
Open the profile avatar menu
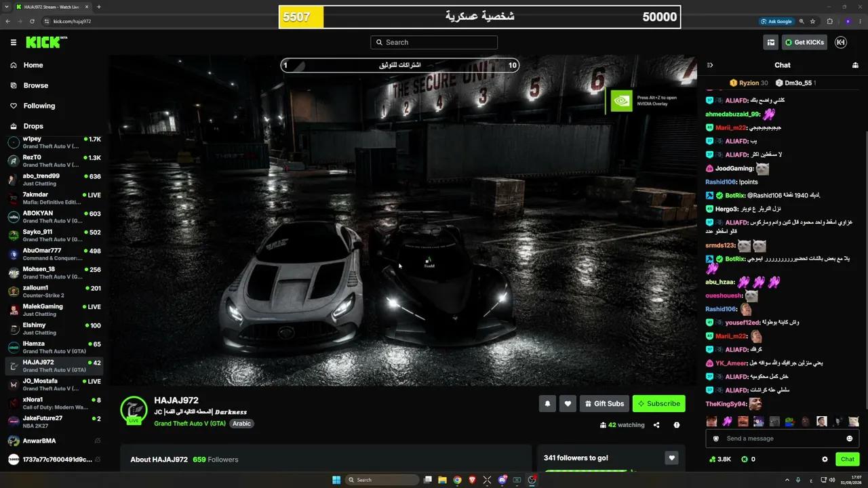[841, 42]
